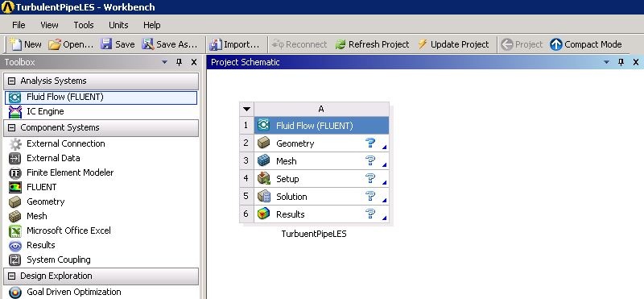This screenshot has width=644, height=299.
Task: Open the Help menu
Action: pos(151,25)
